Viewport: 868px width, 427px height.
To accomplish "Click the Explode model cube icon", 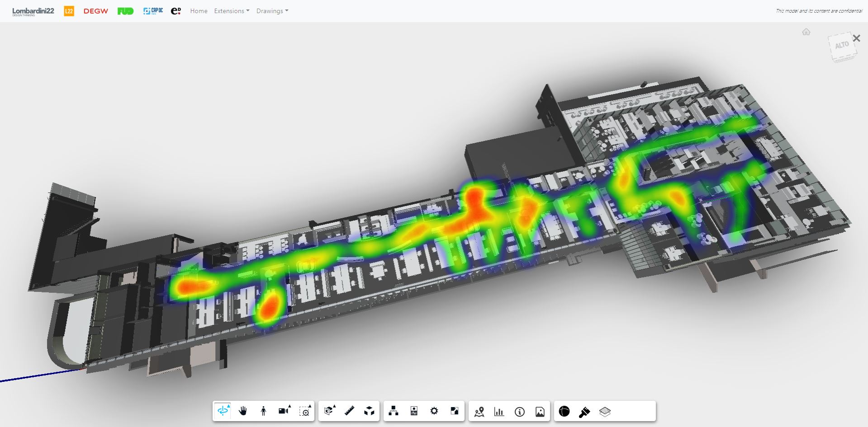I will 370,411.
